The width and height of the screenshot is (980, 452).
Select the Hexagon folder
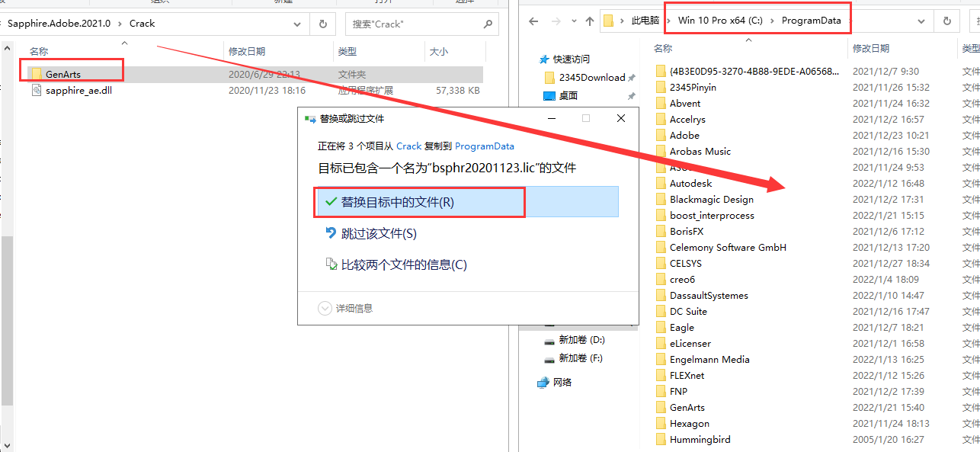point(690,423)
